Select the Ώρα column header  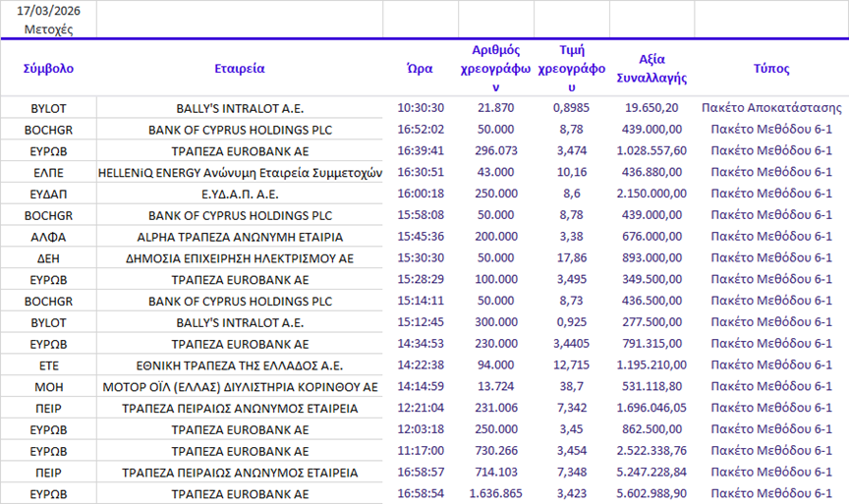click(x=421, y=69)
